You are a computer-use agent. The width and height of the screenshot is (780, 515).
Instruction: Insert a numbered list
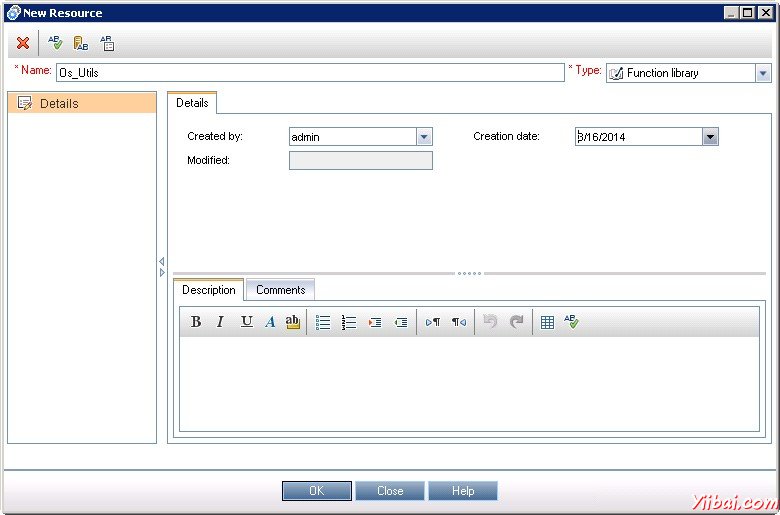(x=349, y=322)
